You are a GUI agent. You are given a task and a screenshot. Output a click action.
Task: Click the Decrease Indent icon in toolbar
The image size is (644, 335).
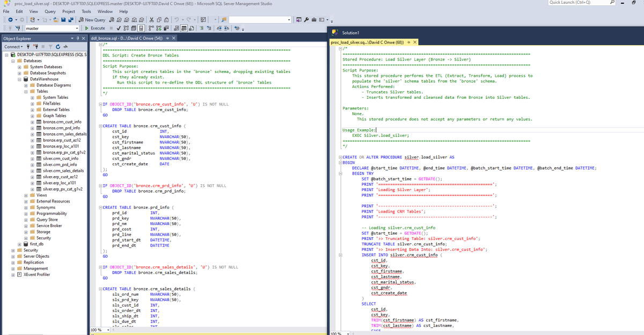[219, 28]
